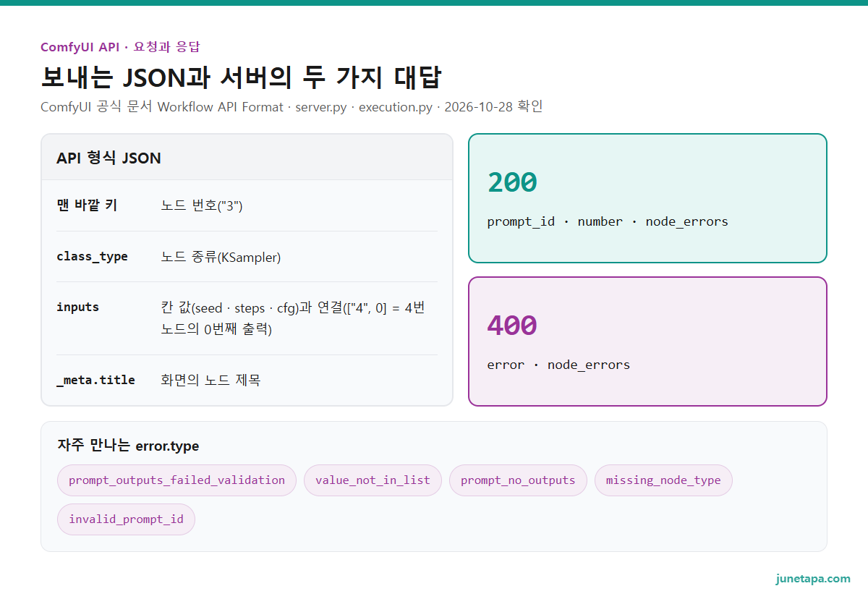
Task: Click the '맨 바깥 키' row label
Action: coord(87,205)
